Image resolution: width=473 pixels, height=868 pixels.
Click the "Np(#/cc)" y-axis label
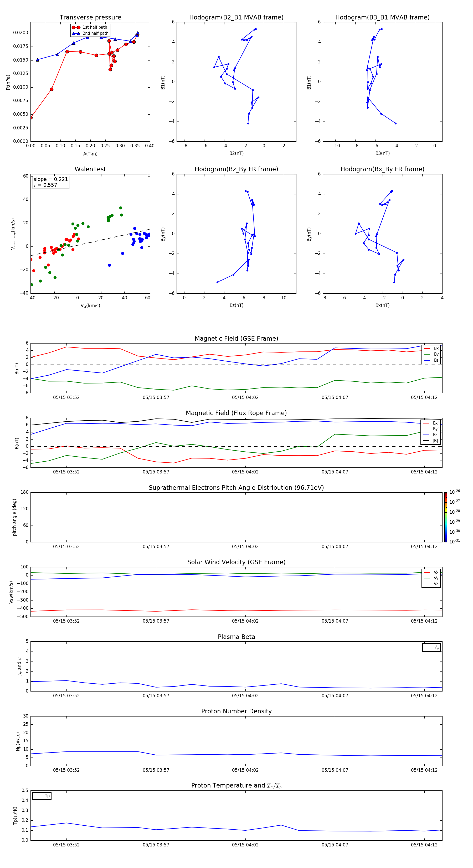point(18,741)
